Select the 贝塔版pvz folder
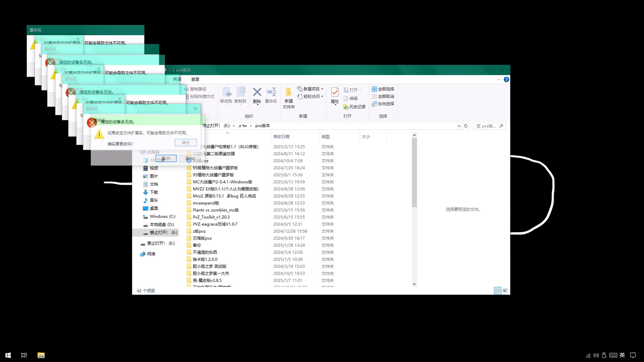 tap(202, 238)
